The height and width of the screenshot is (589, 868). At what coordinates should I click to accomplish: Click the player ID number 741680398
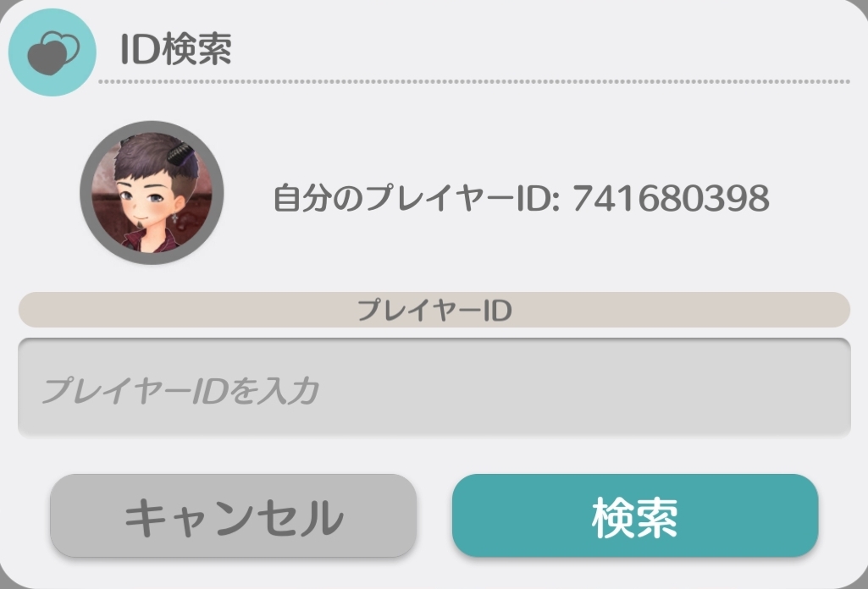671,198
